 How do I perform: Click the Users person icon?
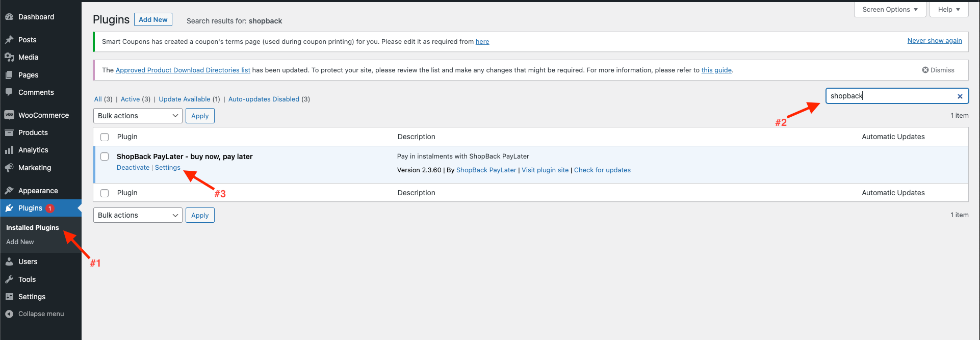pyautogui.click(x=9, y=261)
